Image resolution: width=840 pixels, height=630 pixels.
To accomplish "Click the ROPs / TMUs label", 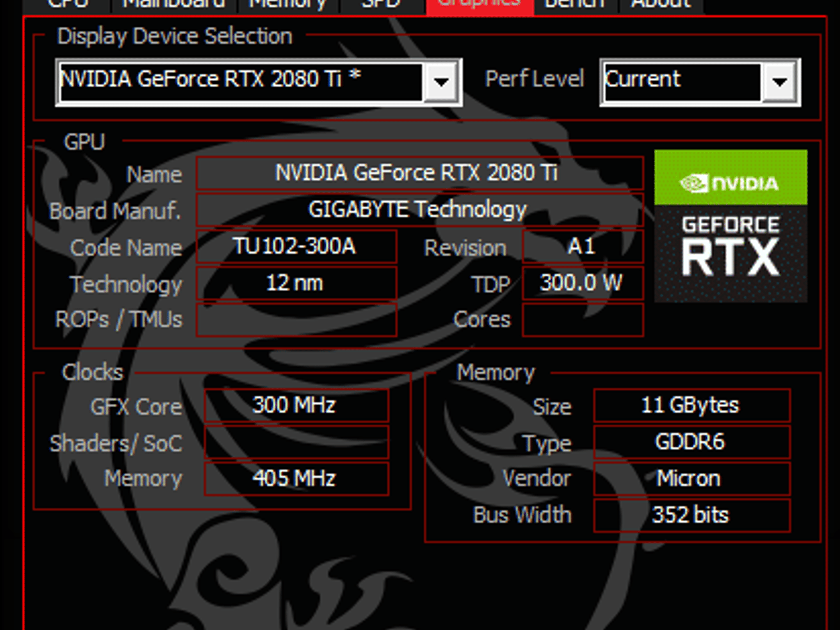I will [x=119, y=320].
